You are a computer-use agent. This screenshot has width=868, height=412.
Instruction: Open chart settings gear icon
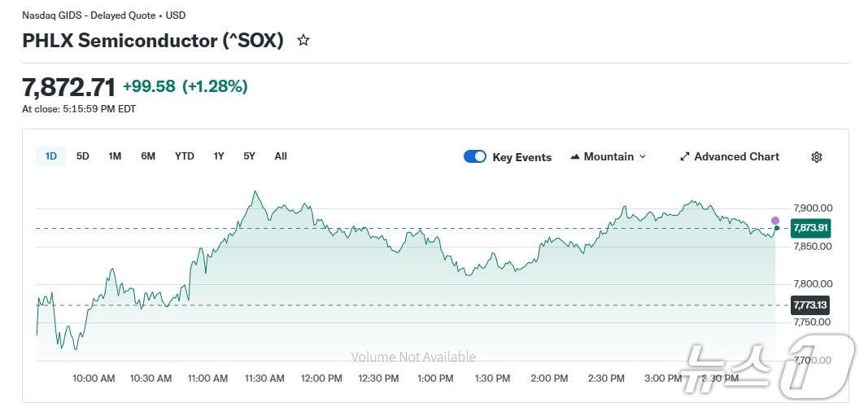click(817, 157)
